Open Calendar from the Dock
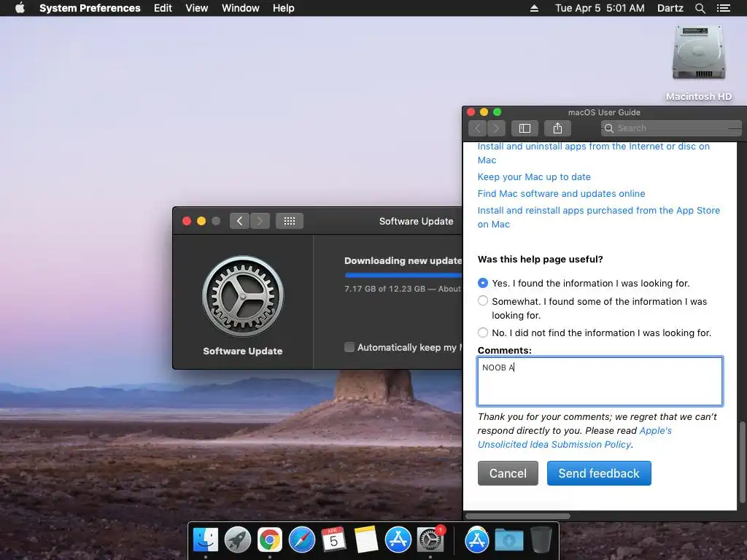 (x=333, y=540)
